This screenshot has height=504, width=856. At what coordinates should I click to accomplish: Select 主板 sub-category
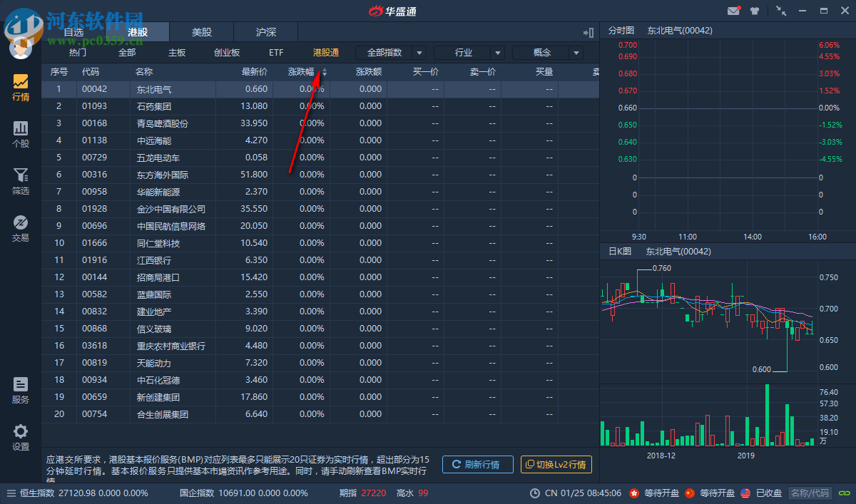click(177, 53)
